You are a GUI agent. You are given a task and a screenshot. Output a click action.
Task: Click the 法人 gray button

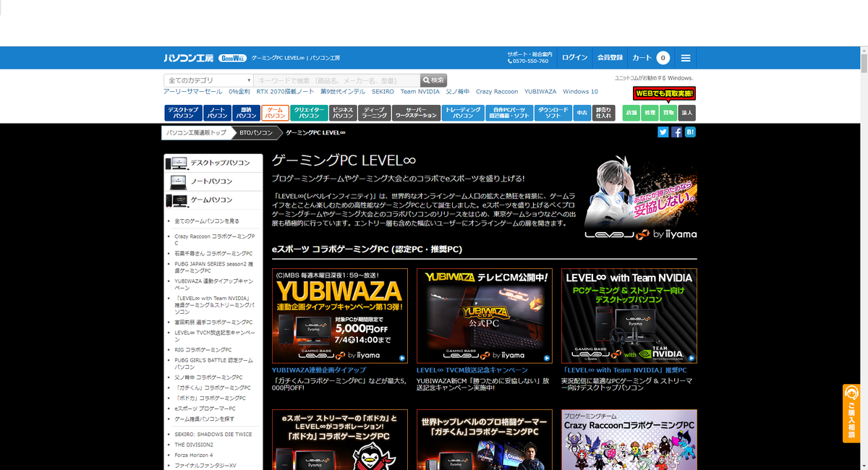tap(687, 113)
